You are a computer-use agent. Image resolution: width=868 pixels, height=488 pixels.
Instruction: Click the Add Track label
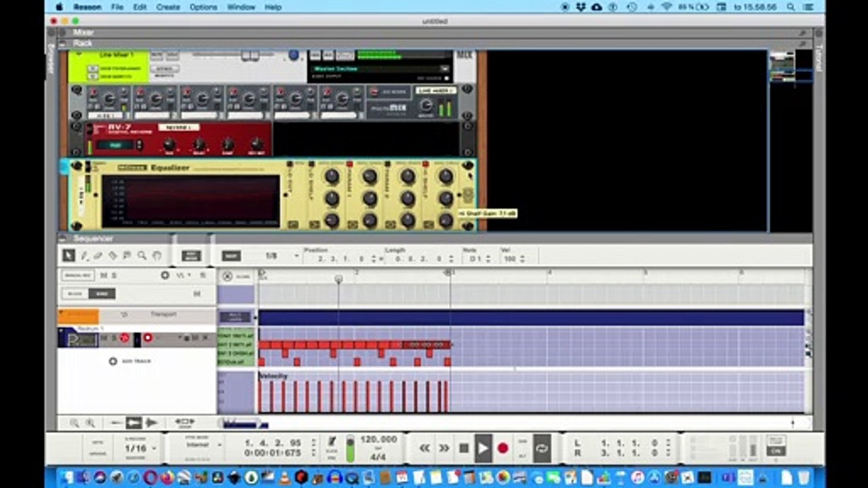136,361
